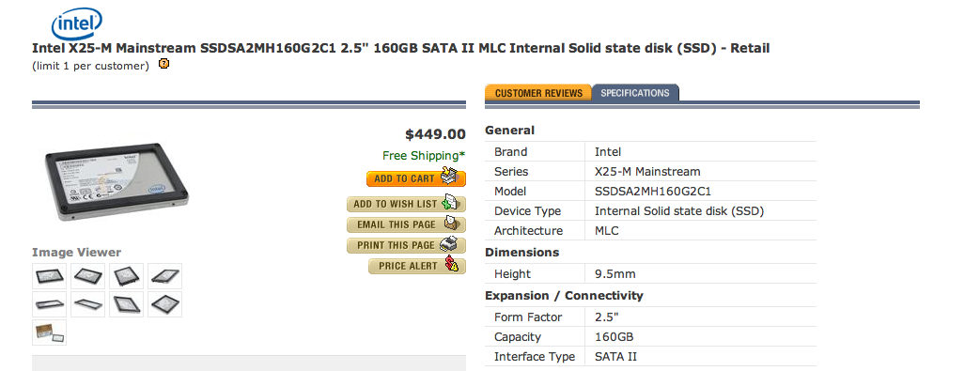Click Email This Page button

click(406, 224)
